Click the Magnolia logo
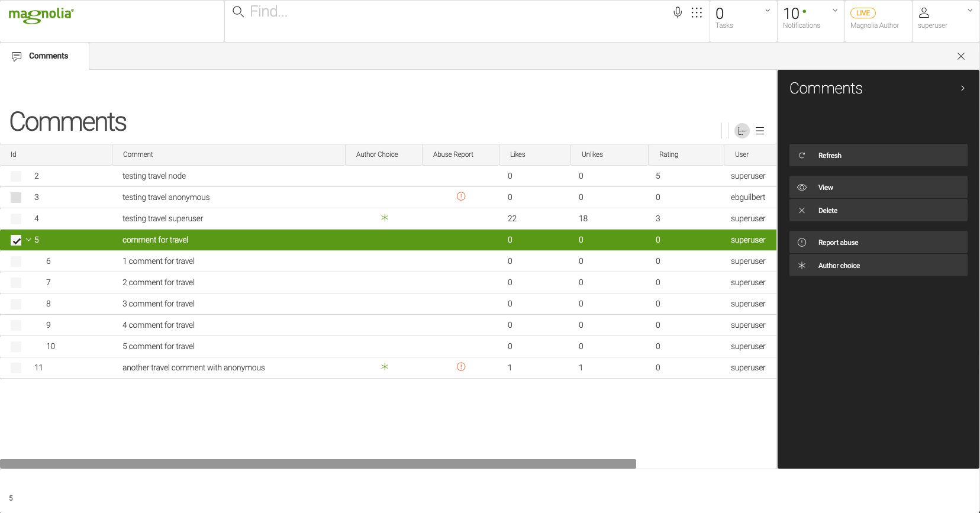Viewport: 980px width, 513px height. coord(41,15)
